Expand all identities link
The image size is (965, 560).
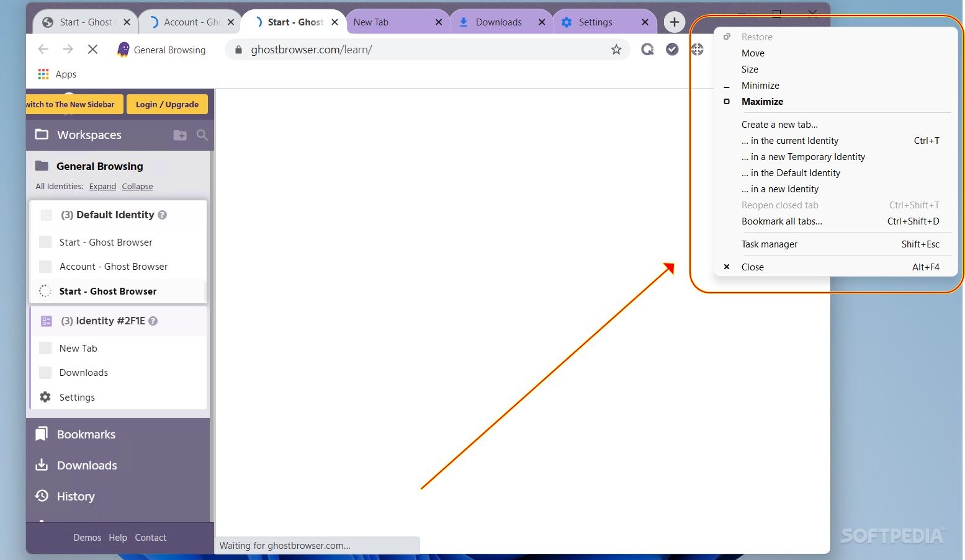[102, 187]
